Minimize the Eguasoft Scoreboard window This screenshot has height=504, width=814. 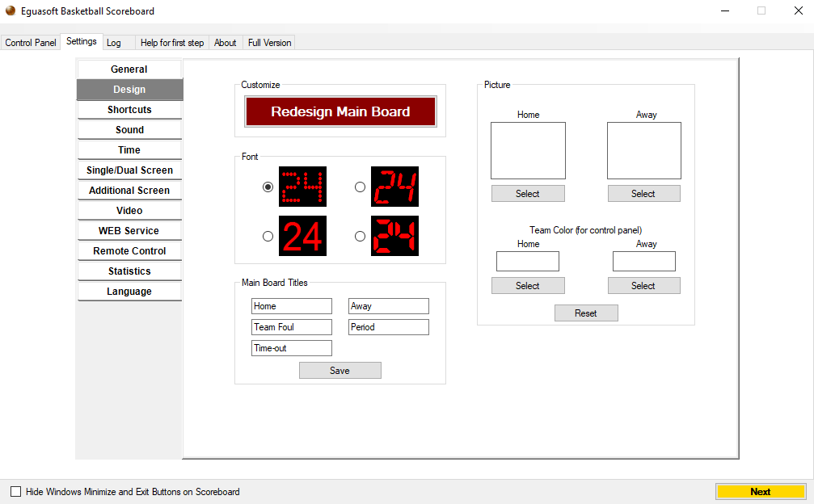click(725, 10)
